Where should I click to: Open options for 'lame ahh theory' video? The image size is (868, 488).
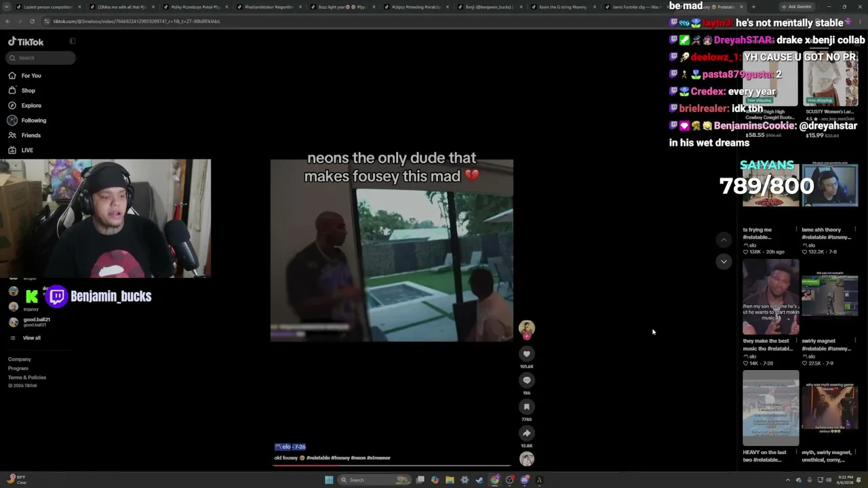tap(855, 230)
